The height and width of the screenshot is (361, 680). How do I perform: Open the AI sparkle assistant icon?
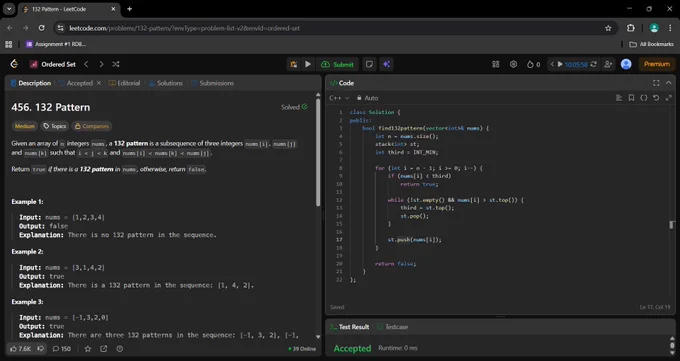(x=386, y=64)
